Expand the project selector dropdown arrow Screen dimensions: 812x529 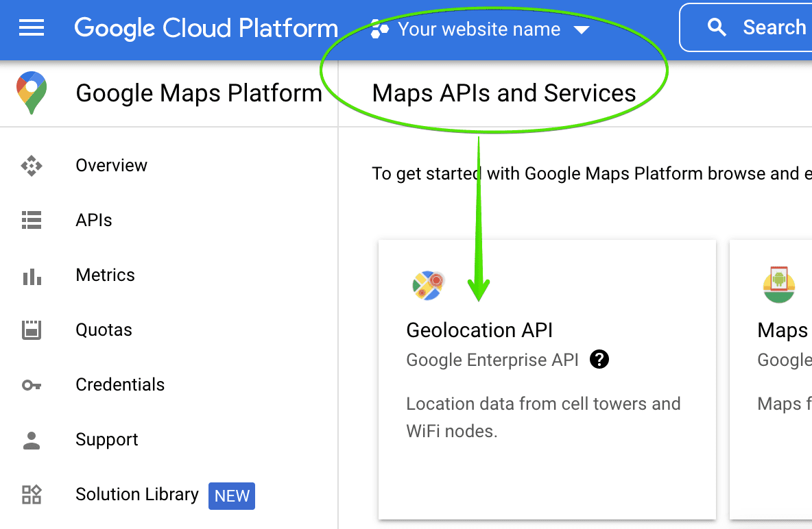582,29
